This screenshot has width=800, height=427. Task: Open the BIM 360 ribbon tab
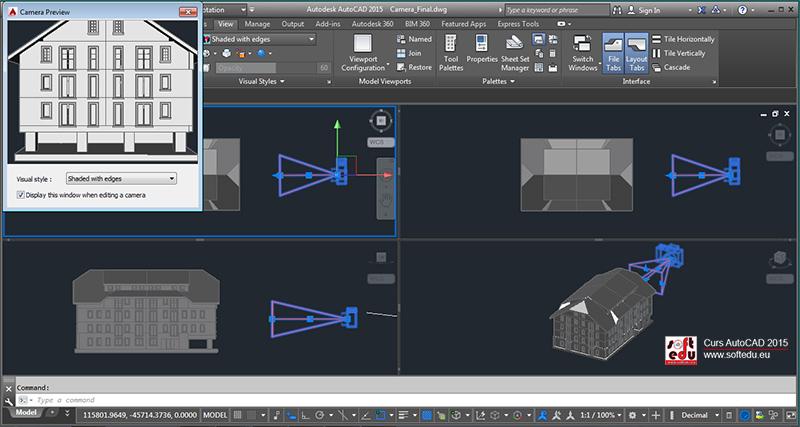pos(417,24)
